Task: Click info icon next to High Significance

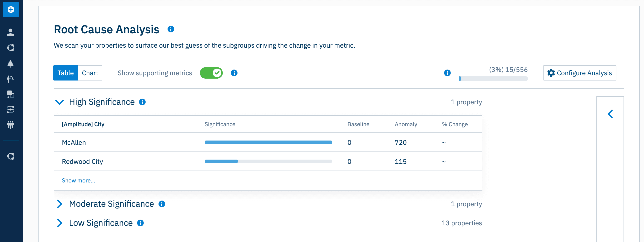Action: click(x=142, y=102)
